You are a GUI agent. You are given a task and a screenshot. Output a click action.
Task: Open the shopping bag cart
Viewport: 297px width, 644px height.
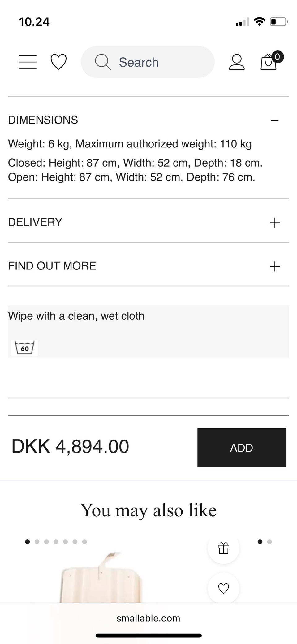tap(269, 62)
